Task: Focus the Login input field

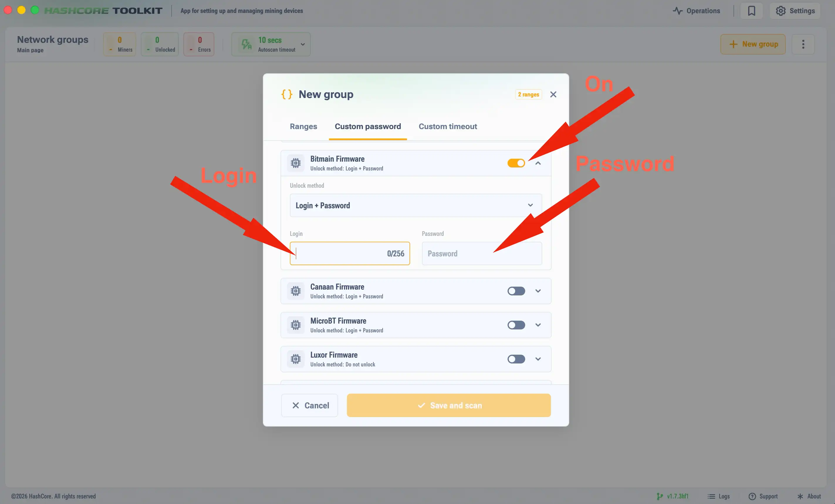Action: tap(350, 253)
